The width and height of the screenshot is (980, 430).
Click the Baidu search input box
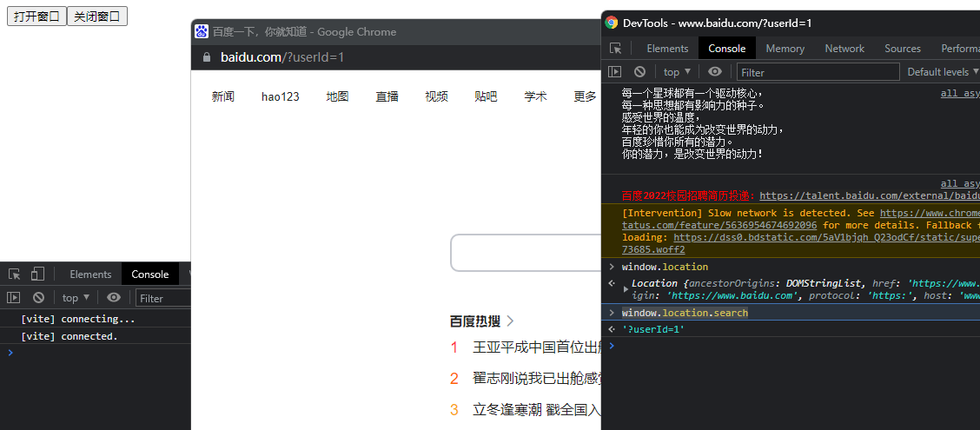point(526,253)
